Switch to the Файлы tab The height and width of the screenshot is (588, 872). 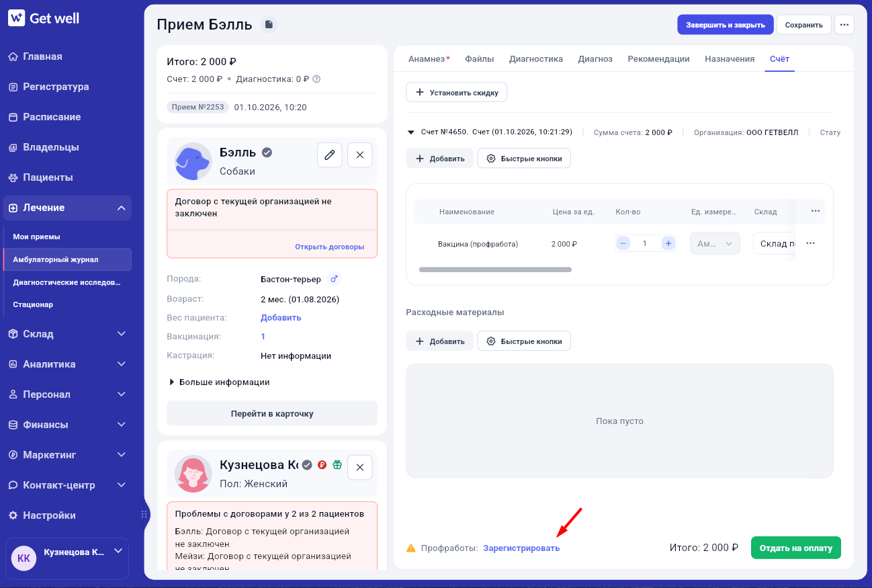(480, 59)
